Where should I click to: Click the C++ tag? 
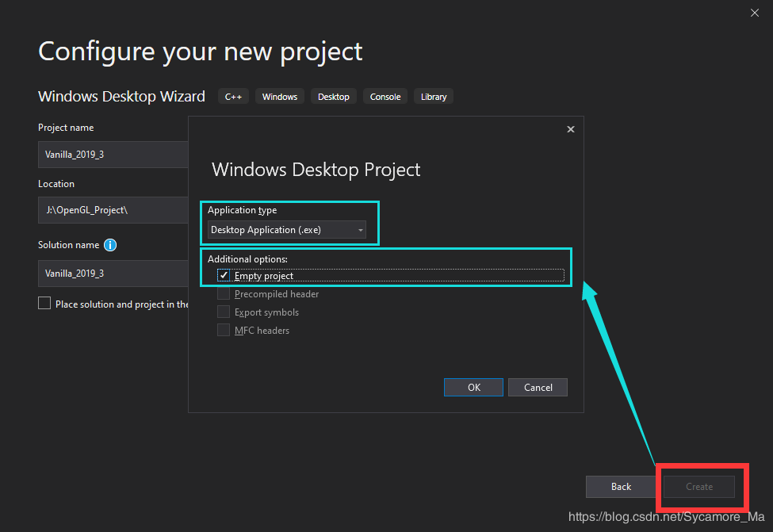[233, 97]
